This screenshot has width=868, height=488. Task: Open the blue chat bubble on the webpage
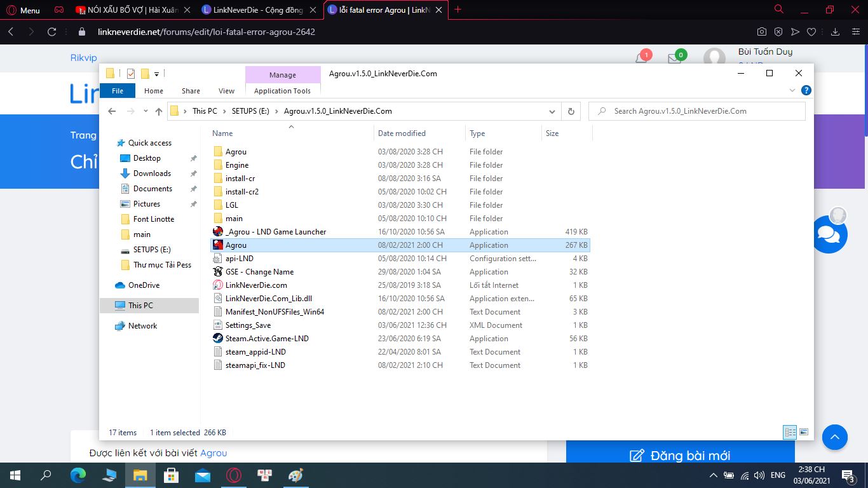coord(829,235)
